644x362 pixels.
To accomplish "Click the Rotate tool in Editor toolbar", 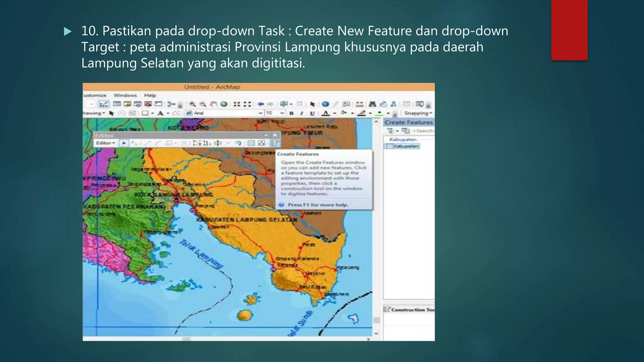I will tap(238, 143).
